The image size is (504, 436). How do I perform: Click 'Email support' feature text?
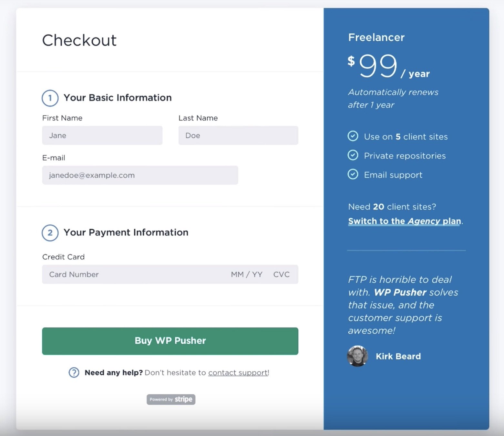pyautogui.click(x=393, y=175)
